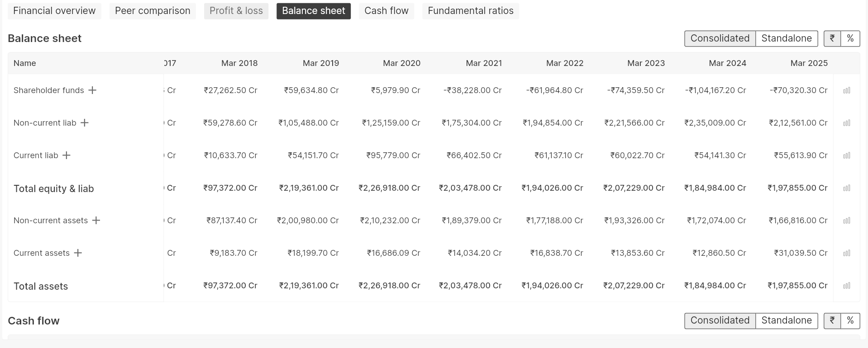The width and height of the screenshot is (868, 348).
Task: Click chart icon for Current liab row
Action: coord(846,155)
